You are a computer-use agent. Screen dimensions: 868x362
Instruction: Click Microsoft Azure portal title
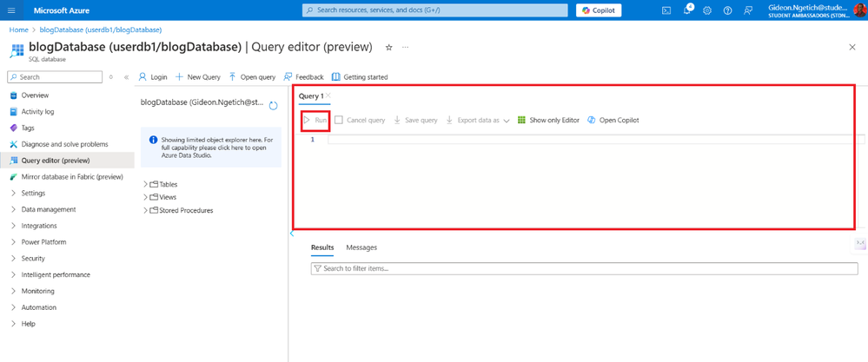62,10
